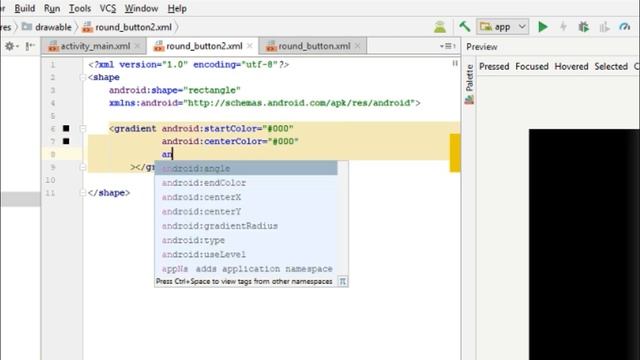
Task: Run the app with green play button
Action: 542,27
